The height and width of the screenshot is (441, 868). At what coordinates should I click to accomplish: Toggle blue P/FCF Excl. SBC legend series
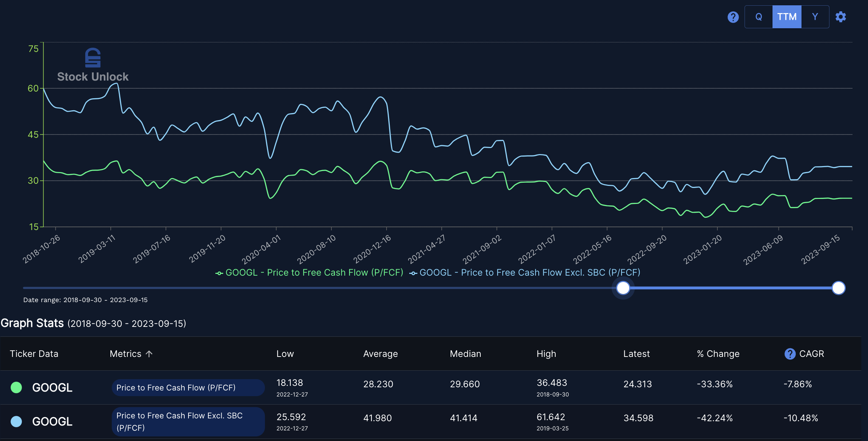point(525,272)
